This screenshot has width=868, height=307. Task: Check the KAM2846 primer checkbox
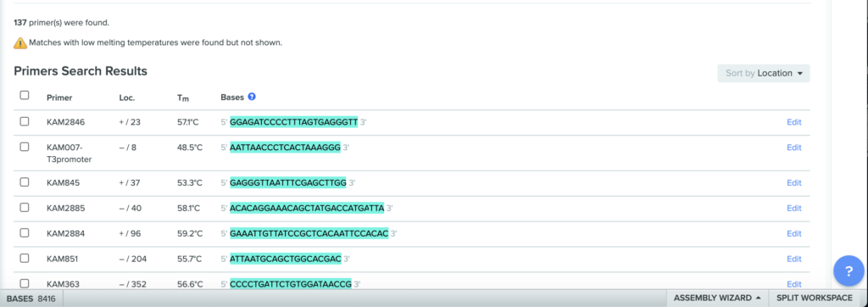point(25,121)
